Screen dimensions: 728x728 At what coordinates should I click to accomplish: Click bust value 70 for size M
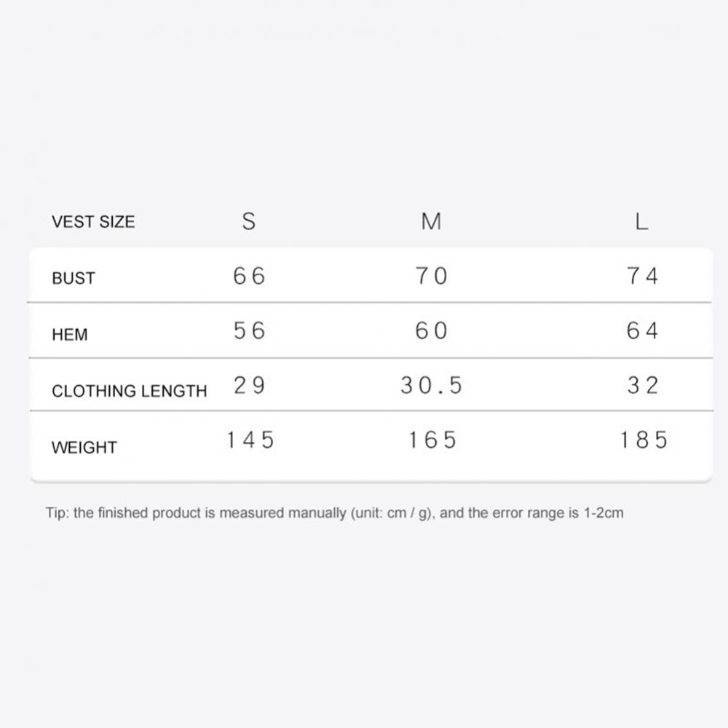click(x=432, y=276)
